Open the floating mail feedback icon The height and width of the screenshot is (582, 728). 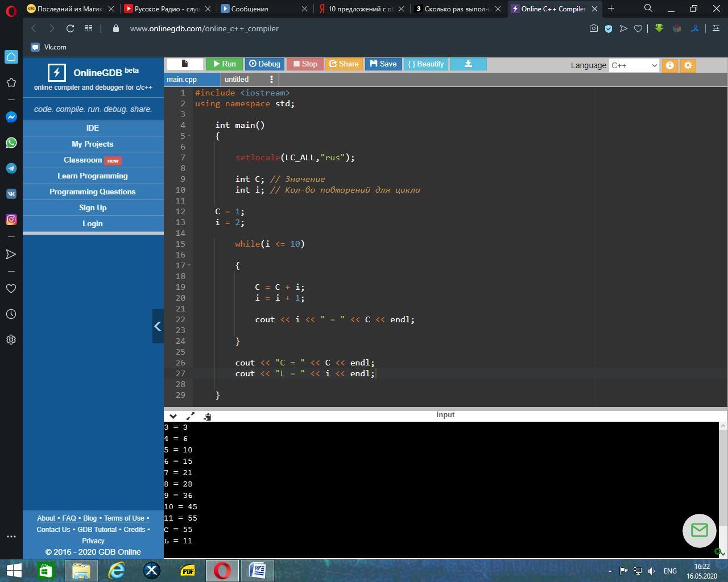699,530
